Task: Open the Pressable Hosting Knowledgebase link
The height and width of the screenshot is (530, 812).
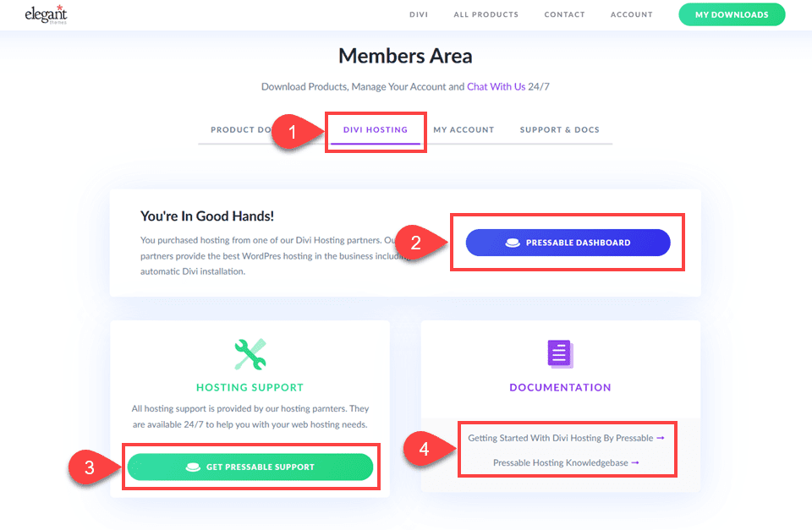Action: [x=566, y=462]
